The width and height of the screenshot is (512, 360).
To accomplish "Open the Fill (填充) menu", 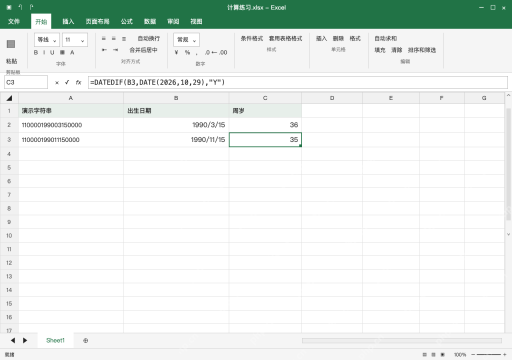I will tap(380, 50).
